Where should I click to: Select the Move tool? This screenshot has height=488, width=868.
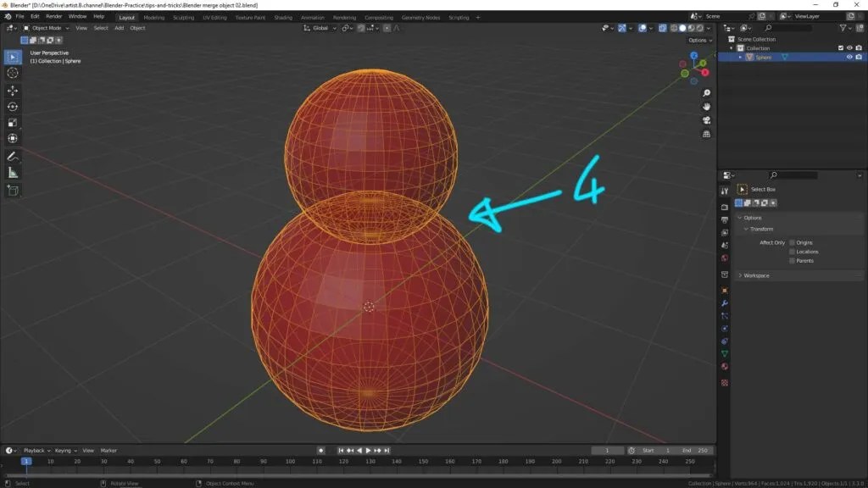13,90
